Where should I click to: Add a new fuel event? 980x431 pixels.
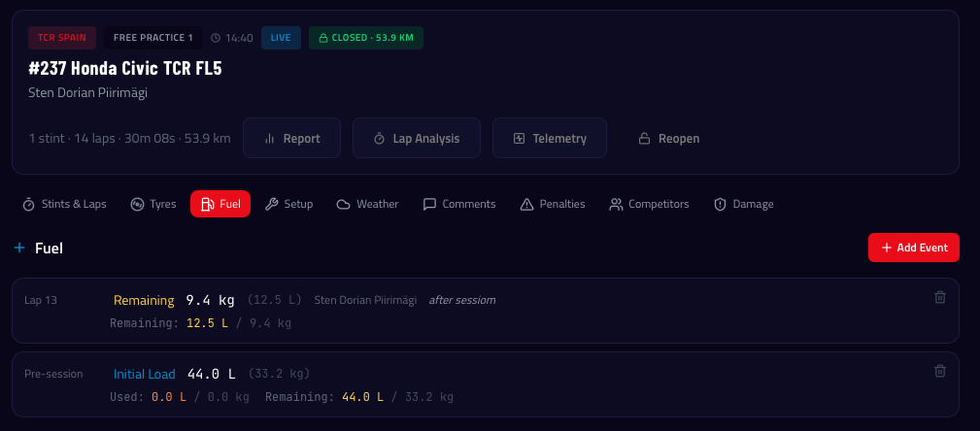pyautogui.click(x=913, y=248)
